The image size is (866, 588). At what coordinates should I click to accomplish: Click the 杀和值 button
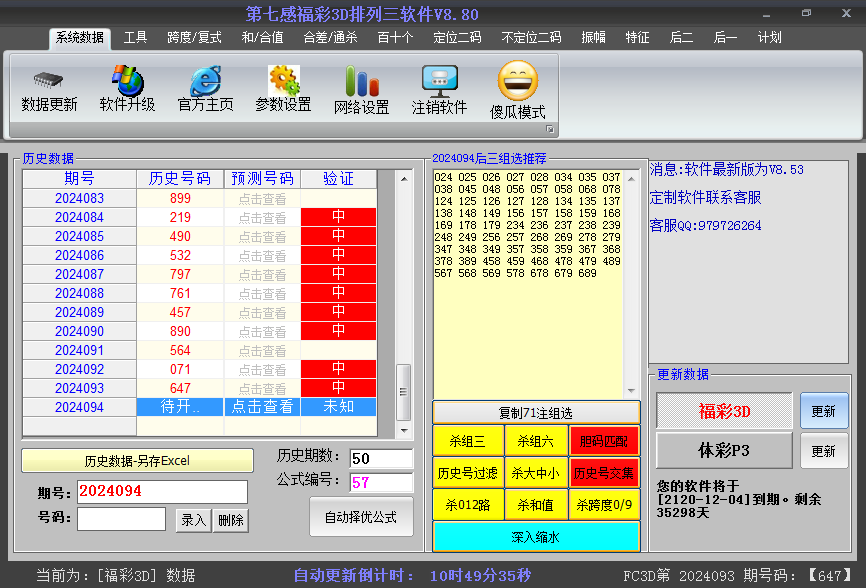(536, 505)
